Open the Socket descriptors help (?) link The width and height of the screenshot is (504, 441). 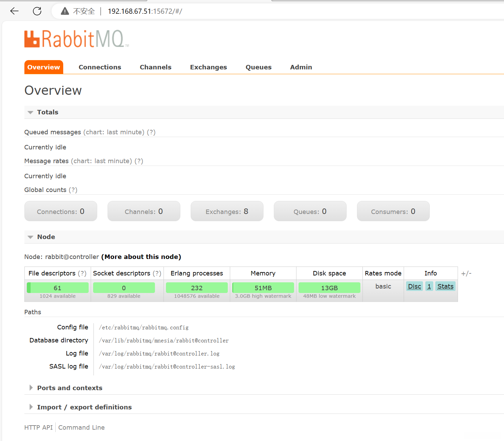[x=157, y=273]
